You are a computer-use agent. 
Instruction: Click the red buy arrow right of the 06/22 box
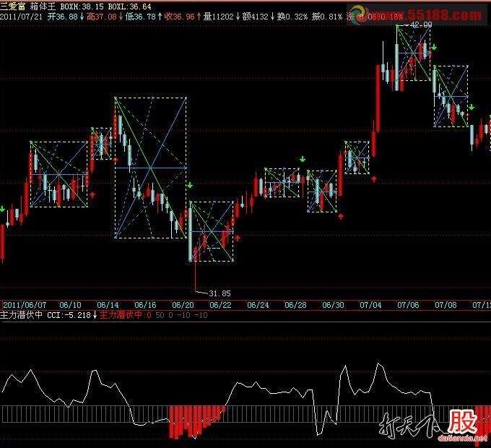coord(238,238)
